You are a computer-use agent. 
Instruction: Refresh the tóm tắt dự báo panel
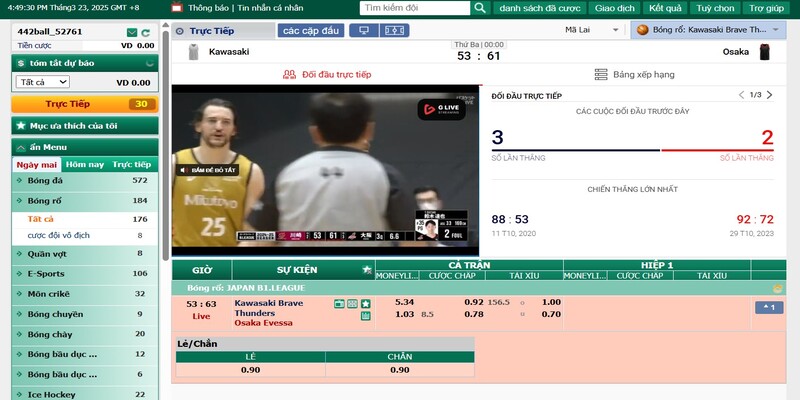pyautogui.click(x=149, y=63)
